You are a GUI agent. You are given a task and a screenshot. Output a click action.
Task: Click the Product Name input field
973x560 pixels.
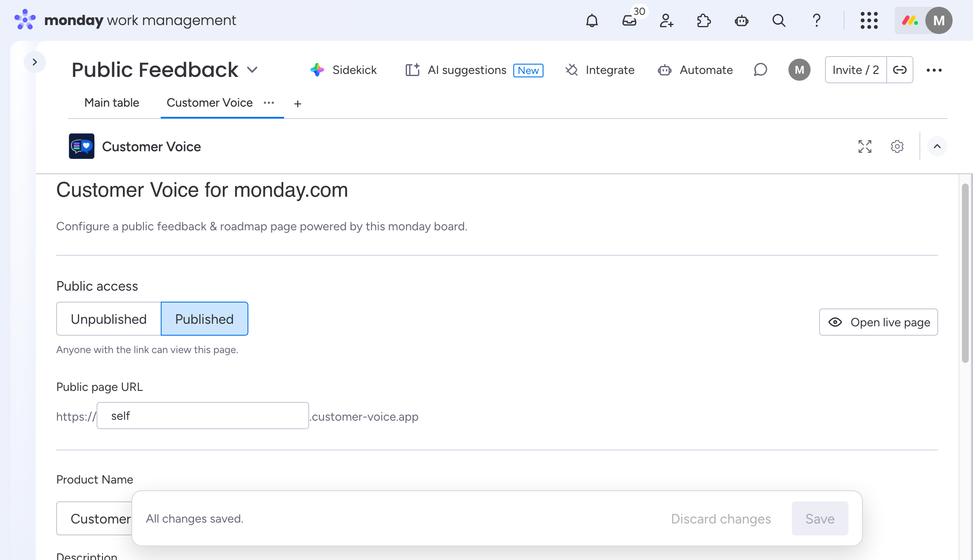click(94, 518)
